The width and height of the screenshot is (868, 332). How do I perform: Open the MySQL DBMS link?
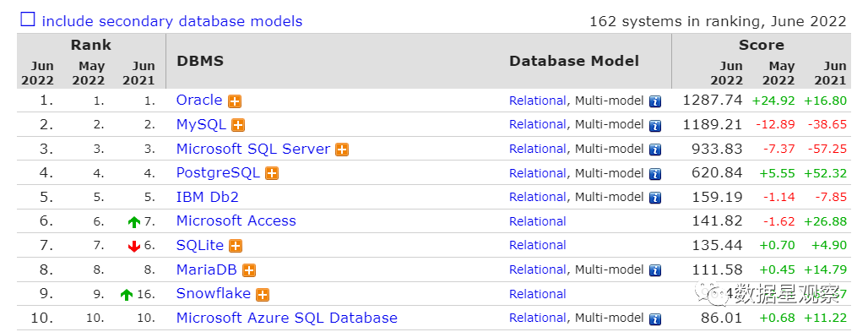click(x=201, y=125)
